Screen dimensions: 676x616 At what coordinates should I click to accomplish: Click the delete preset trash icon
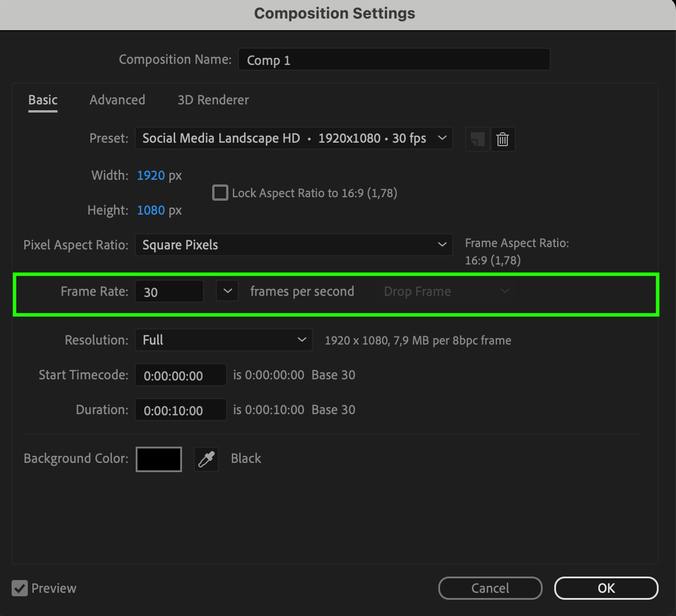pyautogui.click(x=503, y=139)
